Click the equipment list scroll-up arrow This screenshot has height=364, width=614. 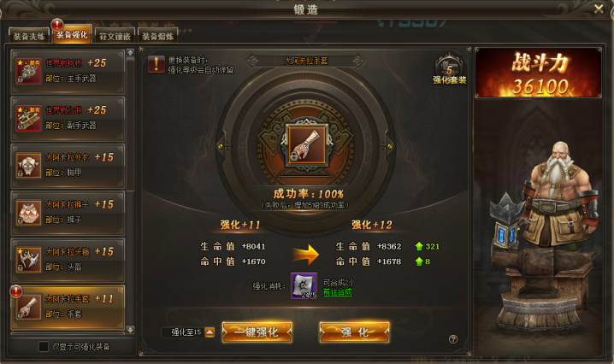click(130, 53)
